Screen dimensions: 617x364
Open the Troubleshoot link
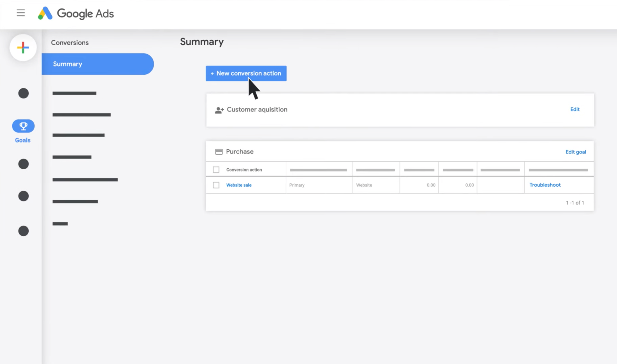click(545, 185)
